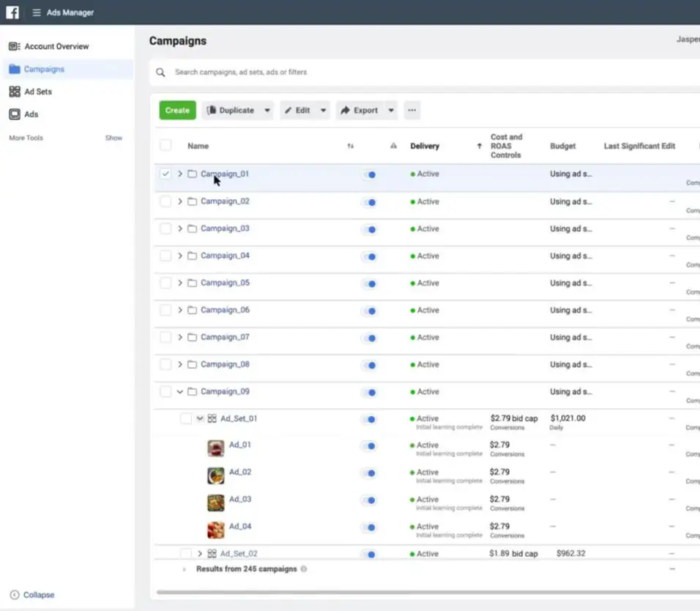Image resolution: width=700 pixels, height=611 pixels.
Task: Click the Ads icon in sidebar
Action: pyautogui.click(x=15, y=114)
